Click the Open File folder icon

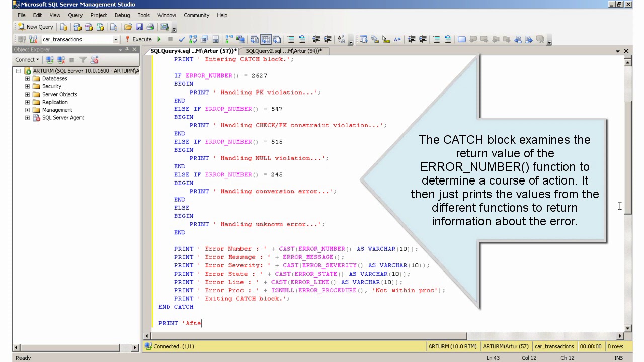tap(128, 27)
